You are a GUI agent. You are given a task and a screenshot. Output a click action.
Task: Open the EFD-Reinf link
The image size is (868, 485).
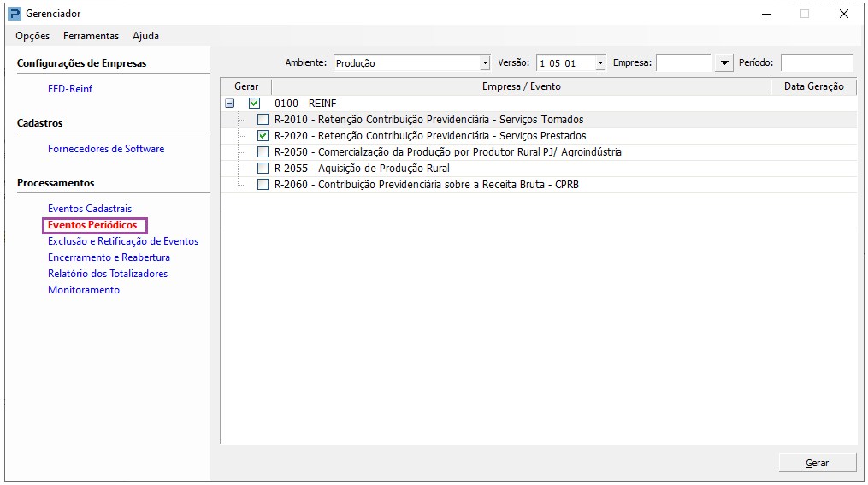[70, 89]
